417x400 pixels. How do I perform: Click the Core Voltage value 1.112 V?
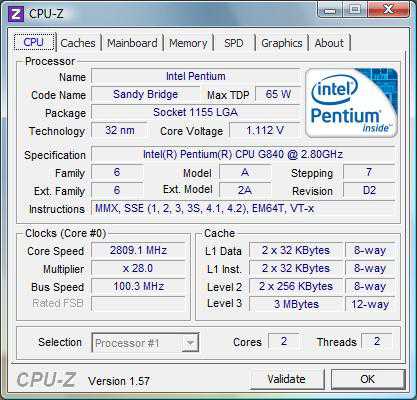[265, 130]
